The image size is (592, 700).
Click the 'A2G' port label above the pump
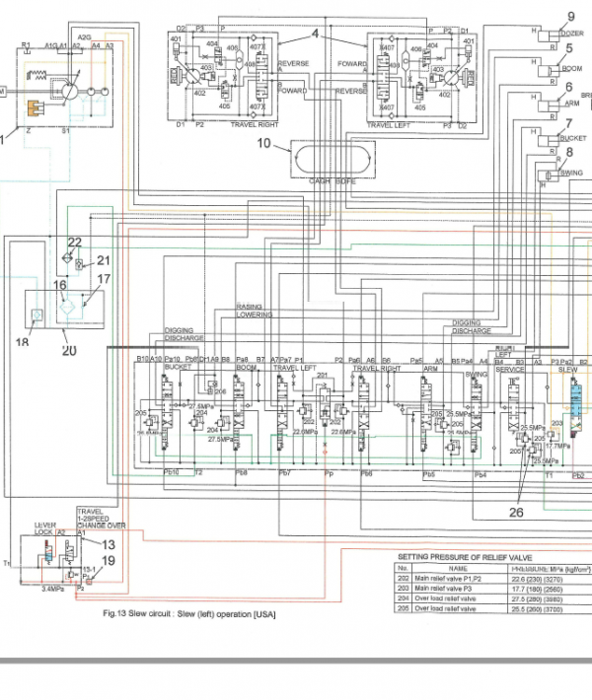(x=84, y=37)
